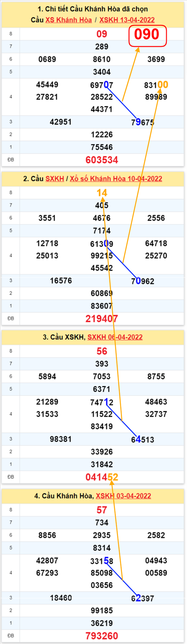The image size is (187, 644).
Task: Click number 79675 in first table
Action: point(143,122)
